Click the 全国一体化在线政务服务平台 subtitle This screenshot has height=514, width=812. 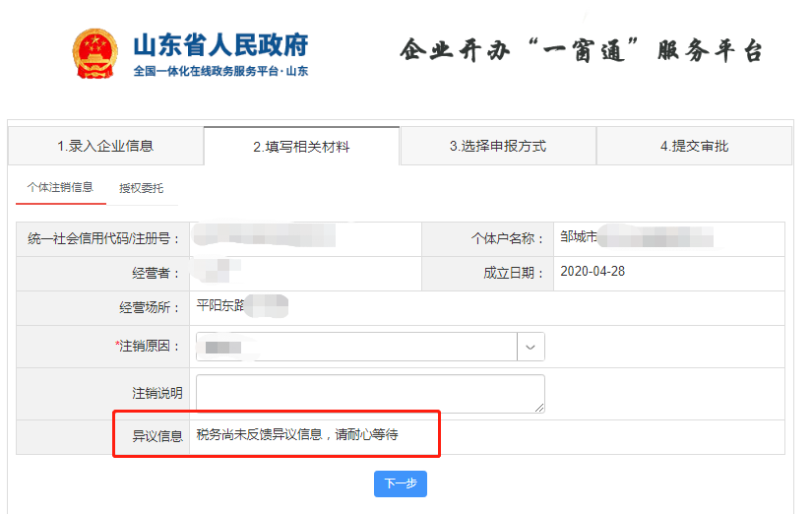click(220, 72)
